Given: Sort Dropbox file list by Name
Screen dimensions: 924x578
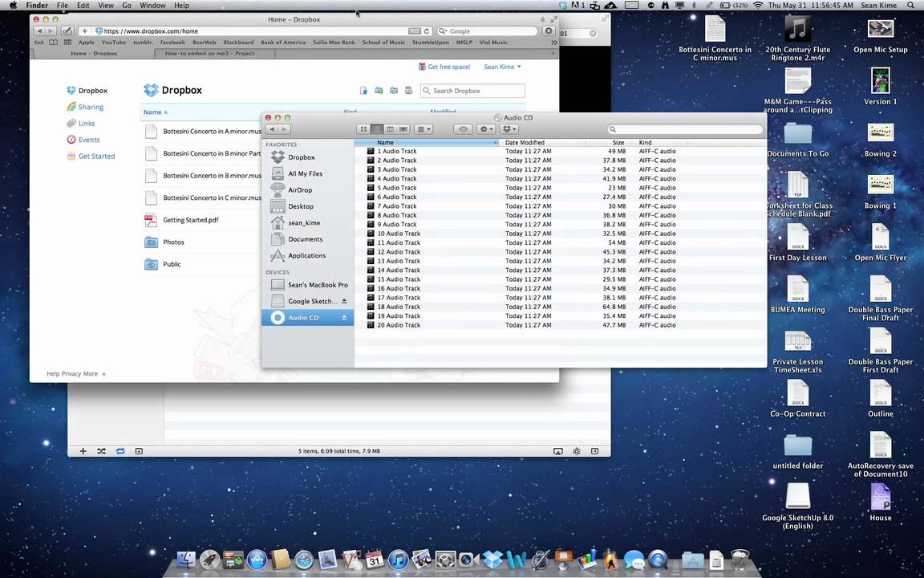Looking at the screenshot, I should coord(156,112).
